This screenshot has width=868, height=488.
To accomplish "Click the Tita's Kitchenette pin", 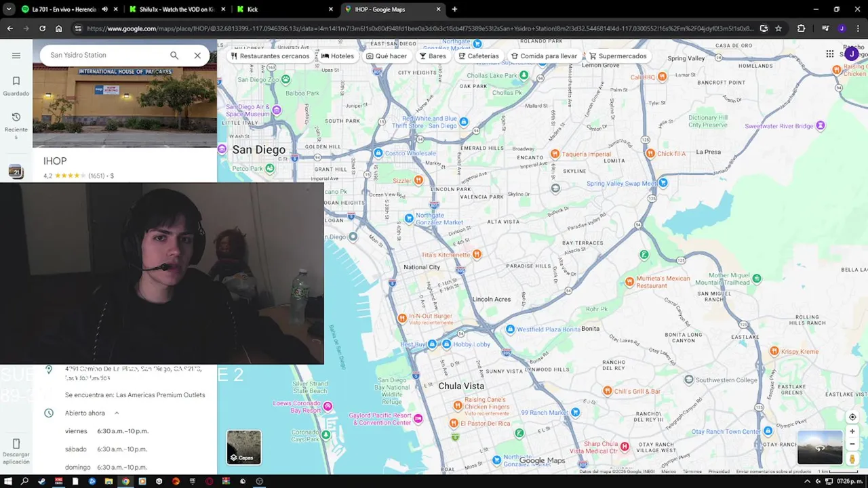I will click(x=477, y=254).
